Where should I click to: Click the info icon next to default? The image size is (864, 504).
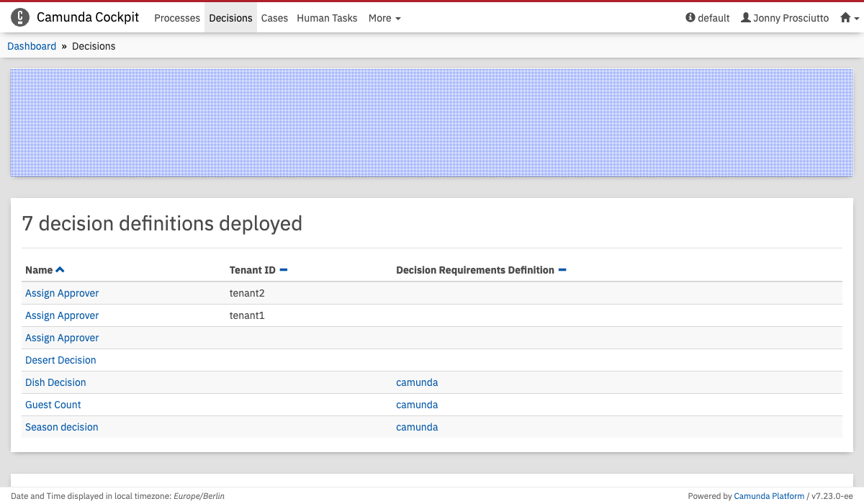click(x=690, y=18)
